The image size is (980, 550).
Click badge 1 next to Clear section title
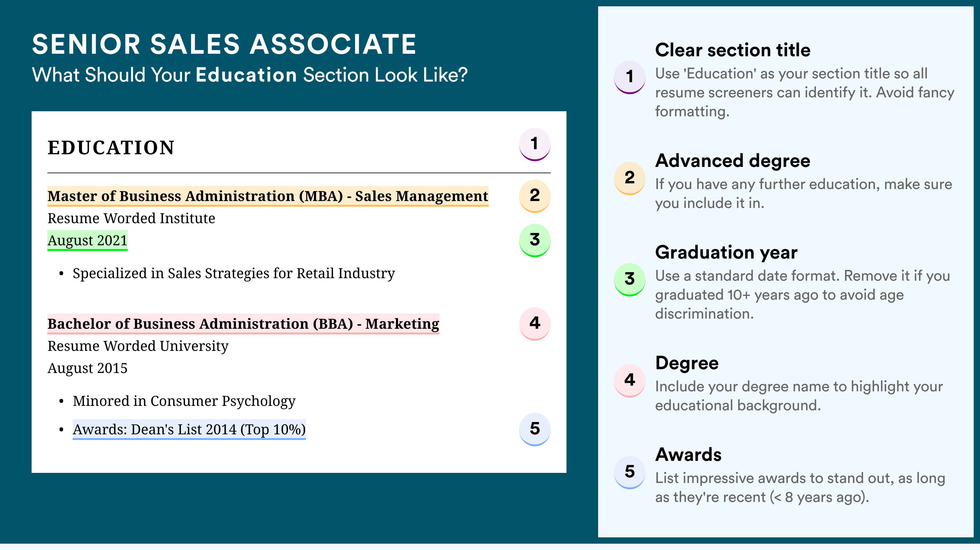[x=629, y=76]
